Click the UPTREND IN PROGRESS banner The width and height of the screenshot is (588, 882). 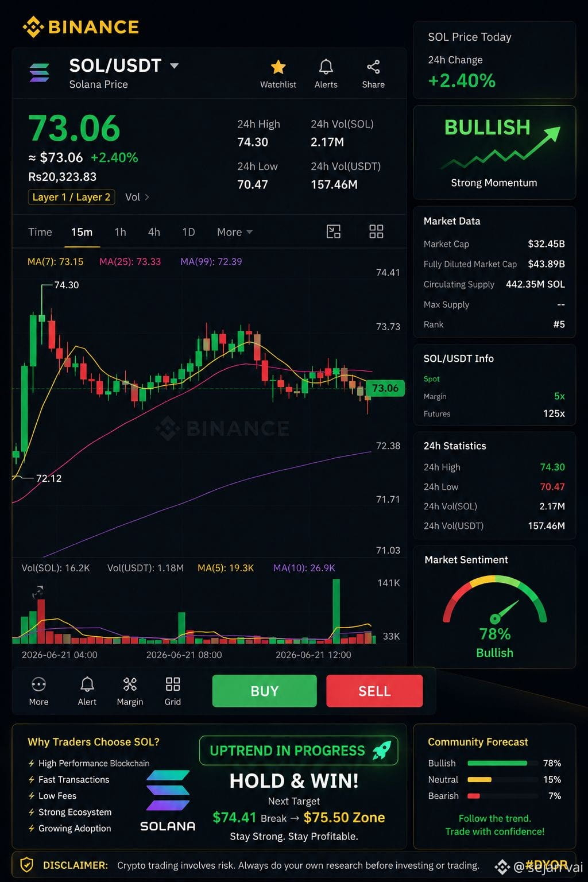coord(299,751)
